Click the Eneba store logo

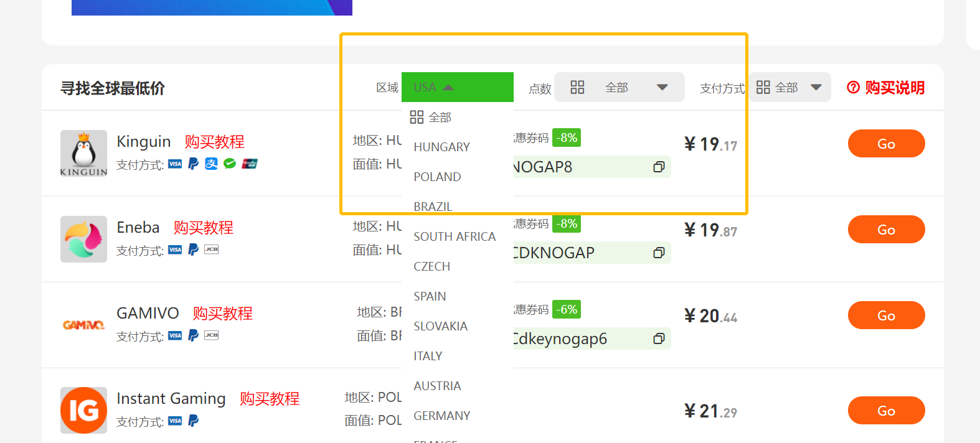point(83,239)
